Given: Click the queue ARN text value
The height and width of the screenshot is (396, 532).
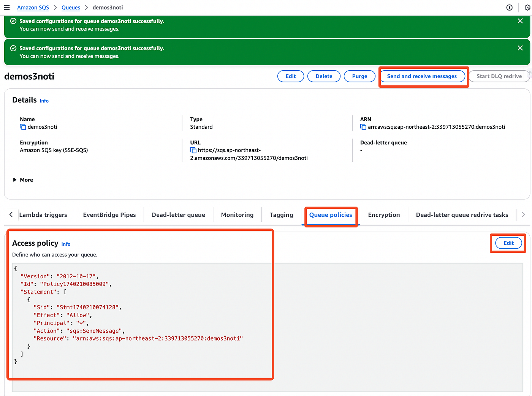Looking at the screenshot, I should pos(436,127).
